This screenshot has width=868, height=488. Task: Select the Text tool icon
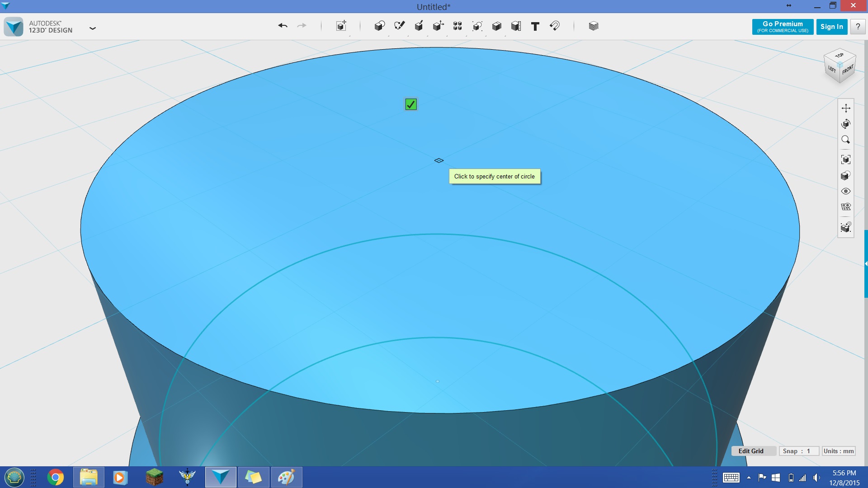(535, 26)
